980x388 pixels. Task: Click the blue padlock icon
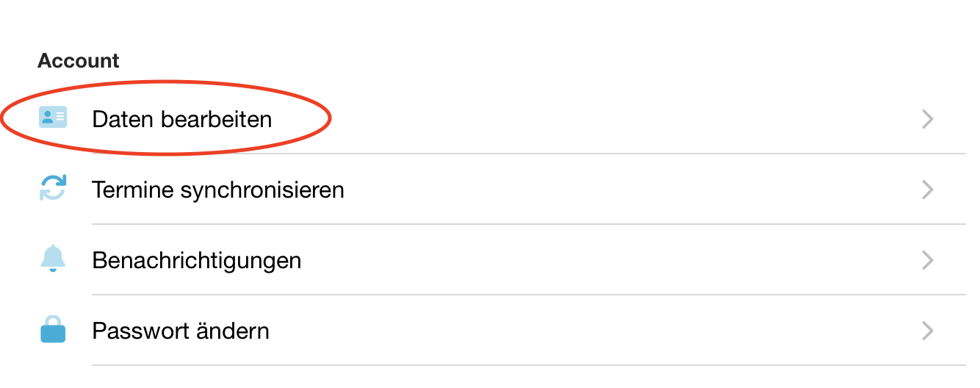coord(52,330)
